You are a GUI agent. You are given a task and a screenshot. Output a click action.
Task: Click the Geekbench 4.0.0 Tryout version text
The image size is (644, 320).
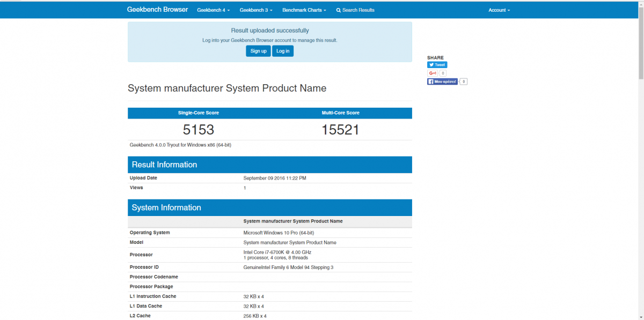[180, 145]
